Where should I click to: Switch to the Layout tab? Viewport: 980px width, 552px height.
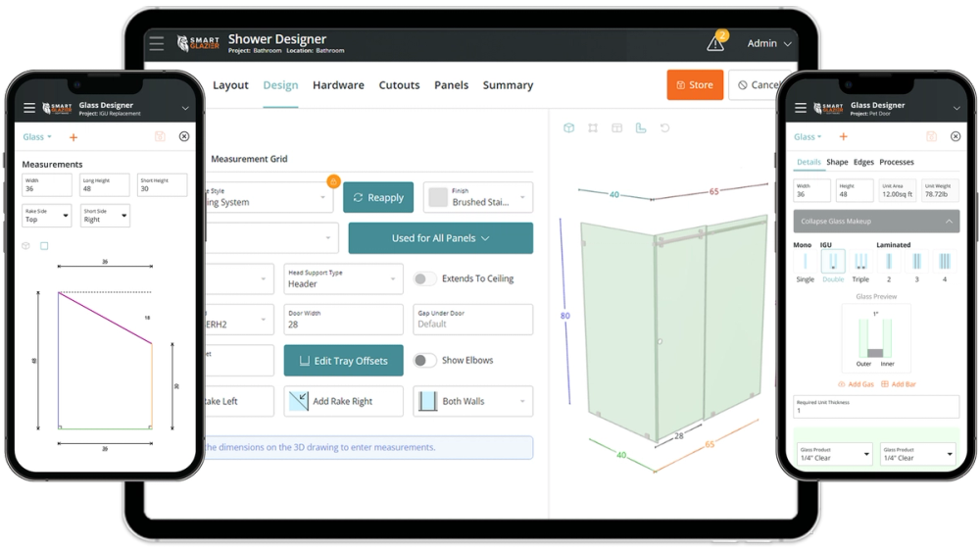tap(230, 85)
